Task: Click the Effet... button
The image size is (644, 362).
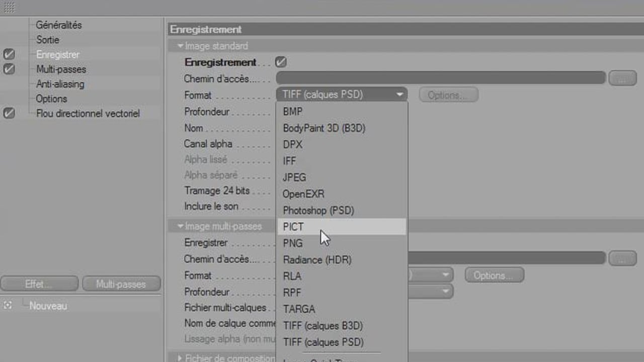Action: 39,283
